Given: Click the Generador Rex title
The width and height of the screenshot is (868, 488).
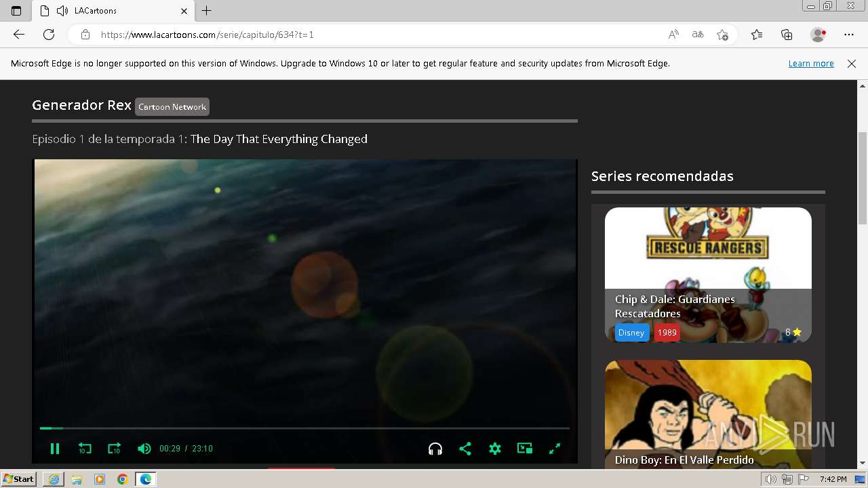Looking at the screenshot, I should coord(81,105).
